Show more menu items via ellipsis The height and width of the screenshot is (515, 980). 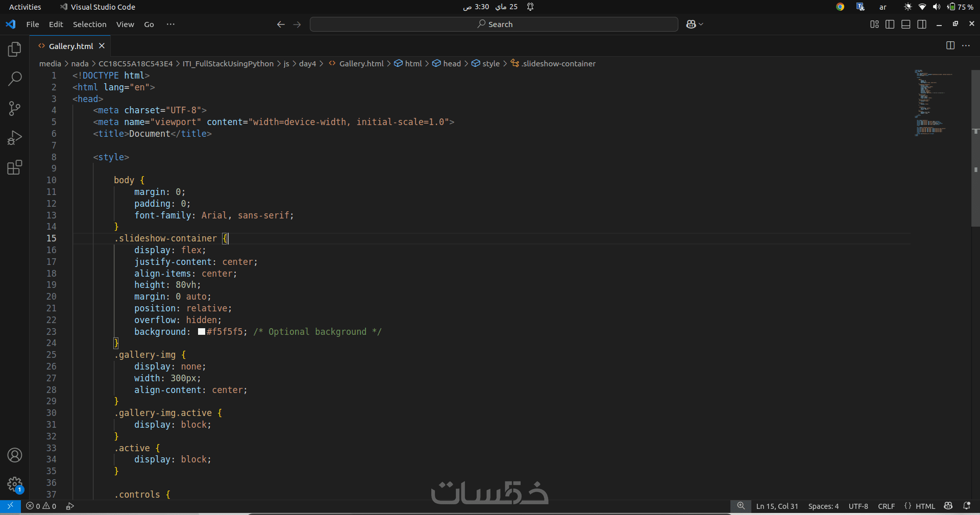click(170, 24)
